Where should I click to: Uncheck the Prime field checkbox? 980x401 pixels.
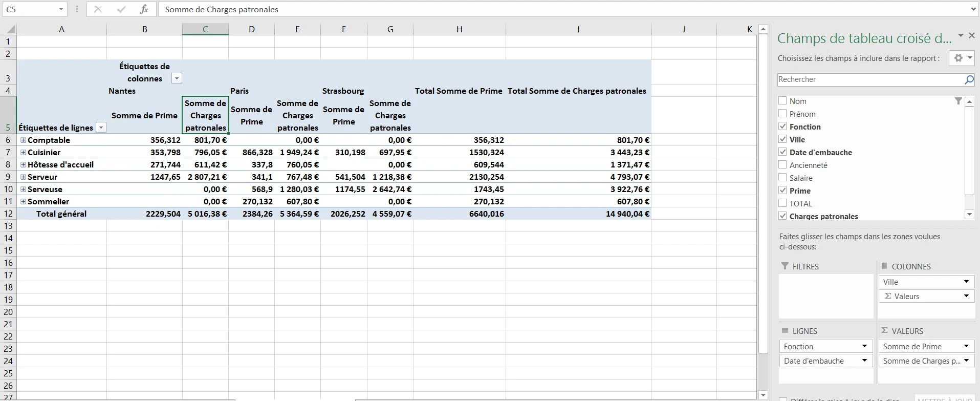tap(782, 190)
